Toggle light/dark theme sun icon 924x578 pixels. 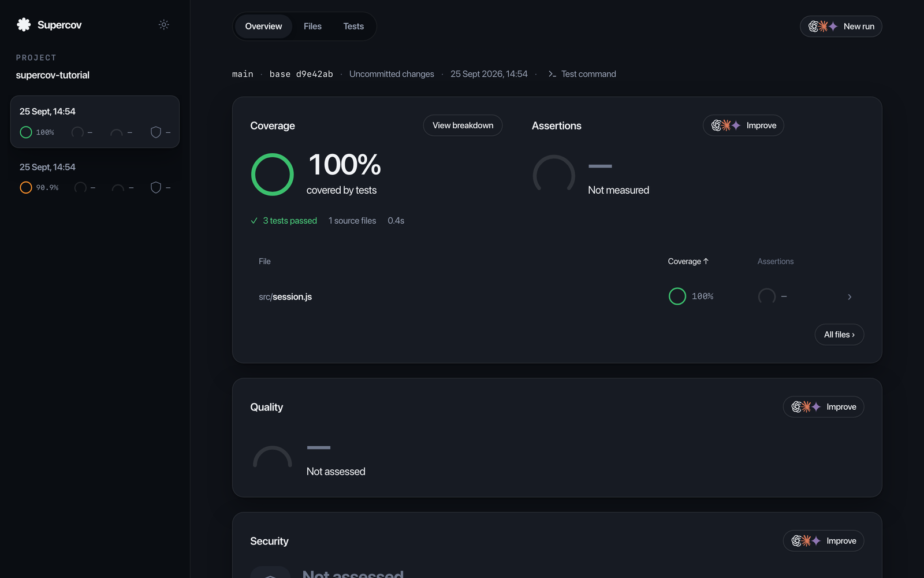164,24
